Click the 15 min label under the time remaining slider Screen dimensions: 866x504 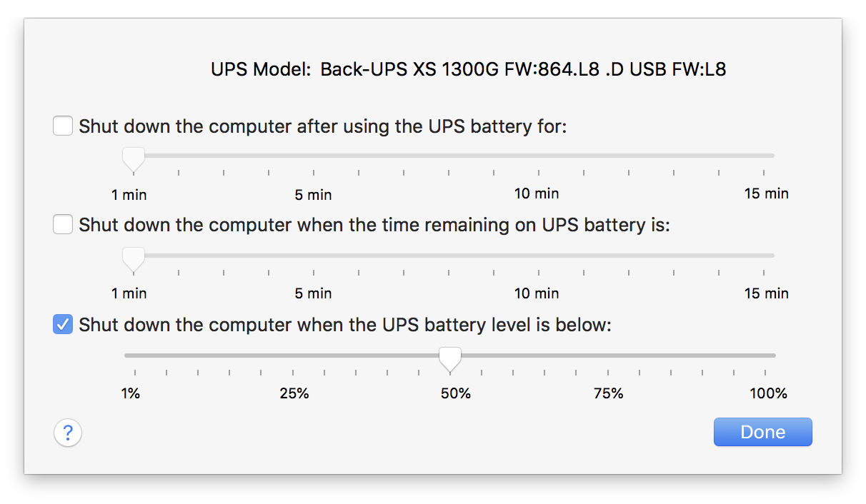(766, 293)
